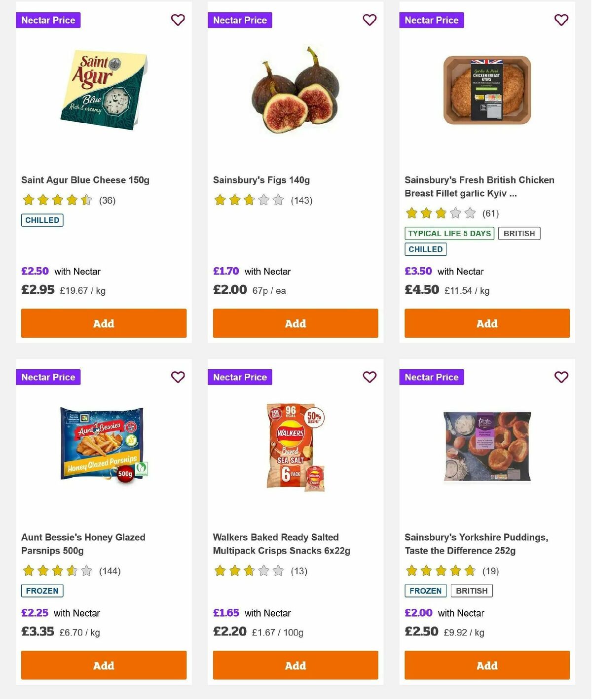Click the Nectar Price badge on the cheese
Screen dimensions: 592x700
pos(48,20)
